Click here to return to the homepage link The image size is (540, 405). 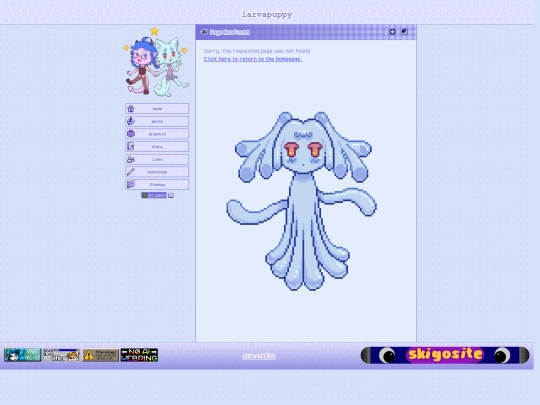pyautogui.click(x=253, y=59)
